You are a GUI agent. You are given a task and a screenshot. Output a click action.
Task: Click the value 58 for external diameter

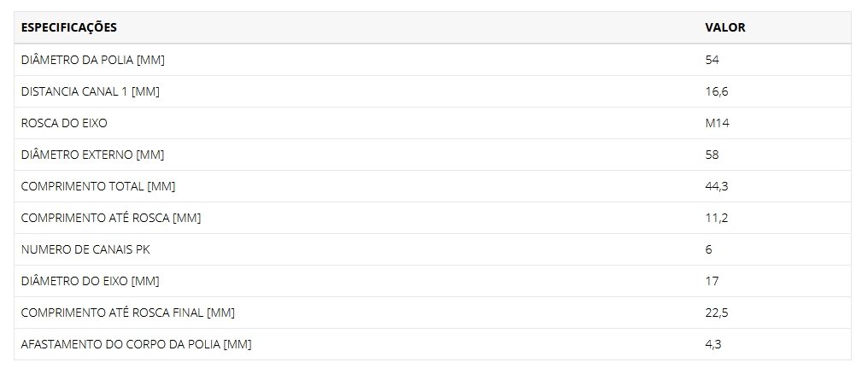(712, 155)
